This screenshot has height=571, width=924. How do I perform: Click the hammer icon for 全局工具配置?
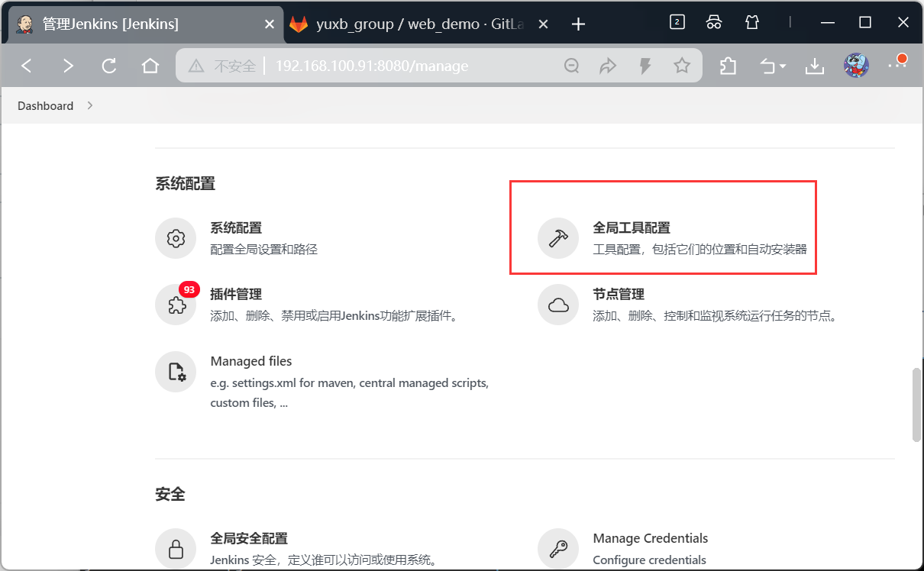tap(558, 238)
